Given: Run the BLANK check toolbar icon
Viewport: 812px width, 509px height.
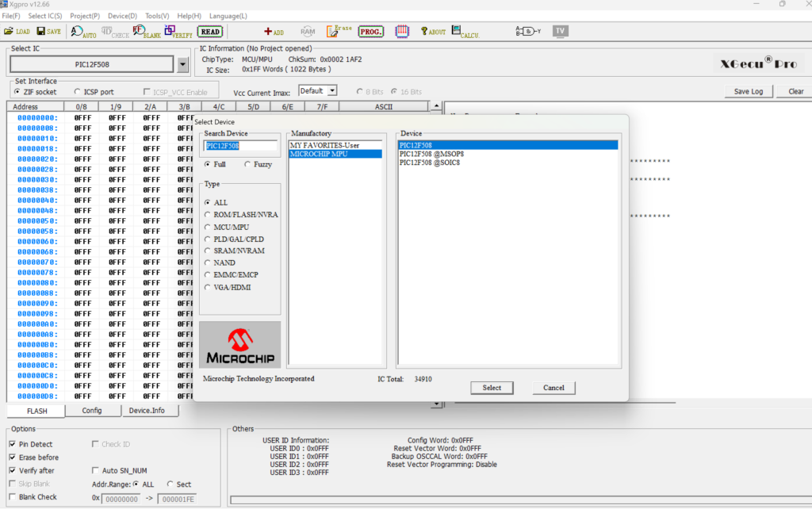Looking at the screenshot, I should (x=147, y=32).
